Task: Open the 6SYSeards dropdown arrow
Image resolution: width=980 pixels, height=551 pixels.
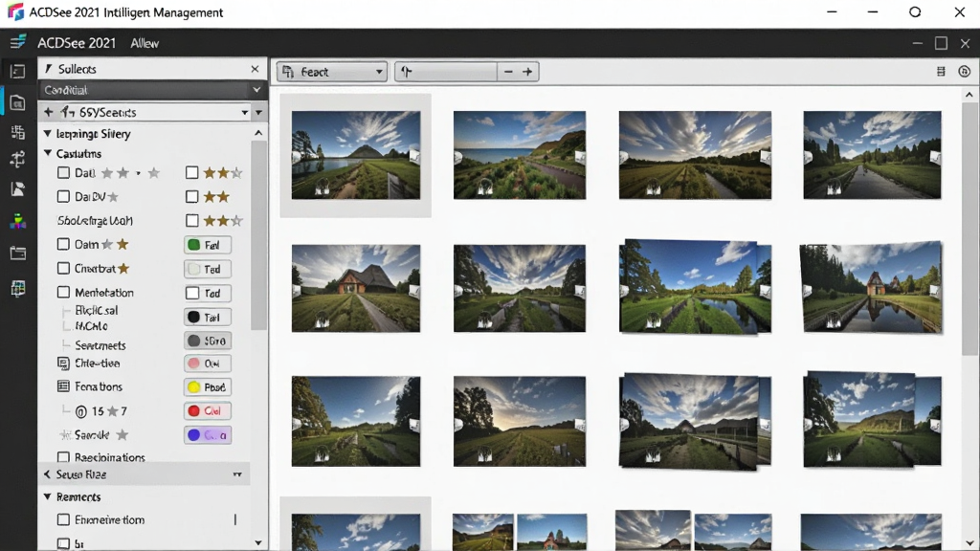Action: tap(244, 113)
